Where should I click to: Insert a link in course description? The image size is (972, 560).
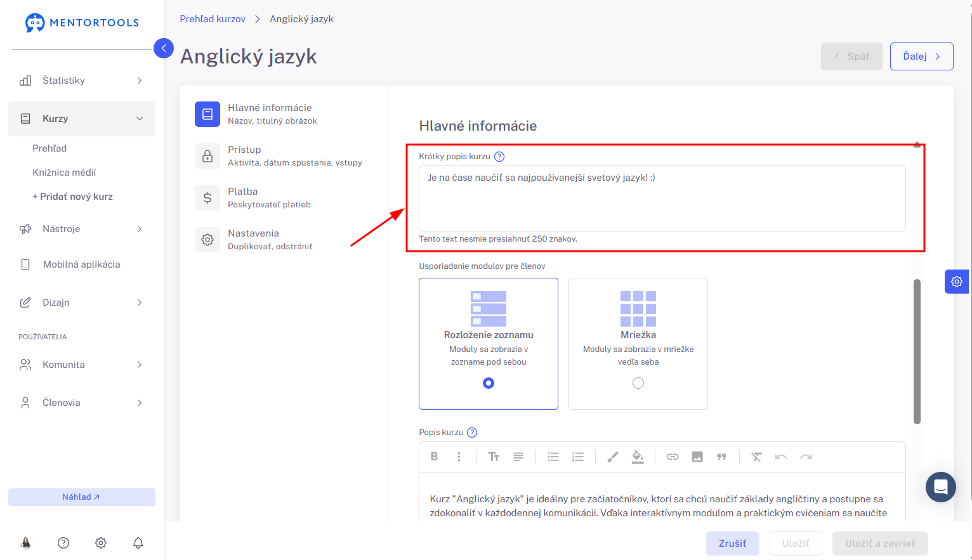(x=673, y=457)
